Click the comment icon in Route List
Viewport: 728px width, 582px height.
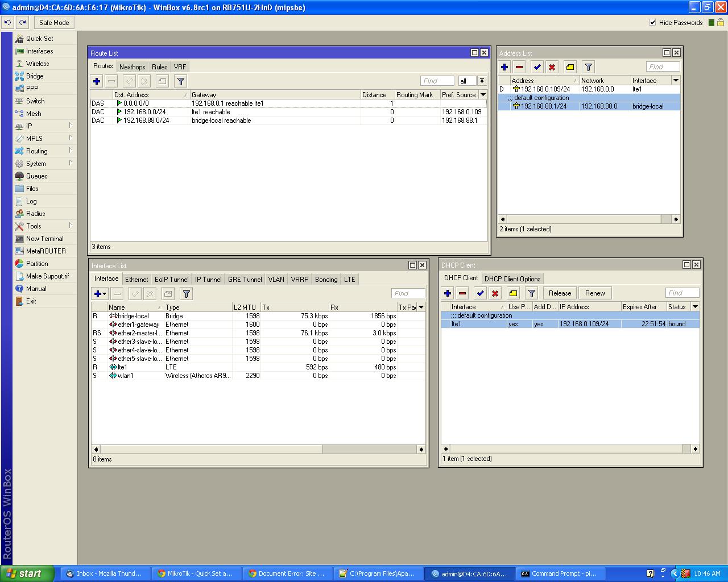click(x=162, y=81)
